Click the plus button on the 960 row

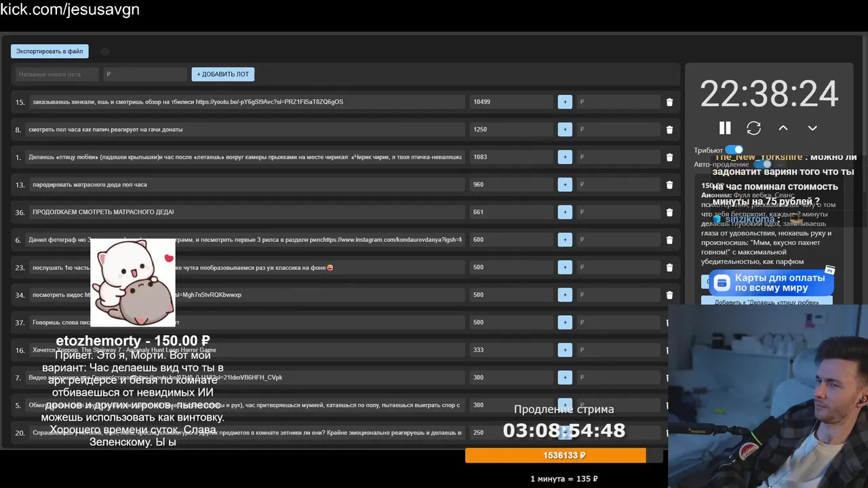click(565, 184)
